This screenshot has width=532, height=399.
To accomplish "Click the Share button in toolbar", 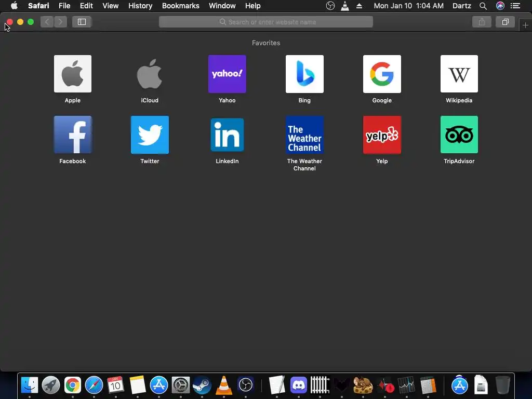I will pyautogui.click(x=482, y=22).
